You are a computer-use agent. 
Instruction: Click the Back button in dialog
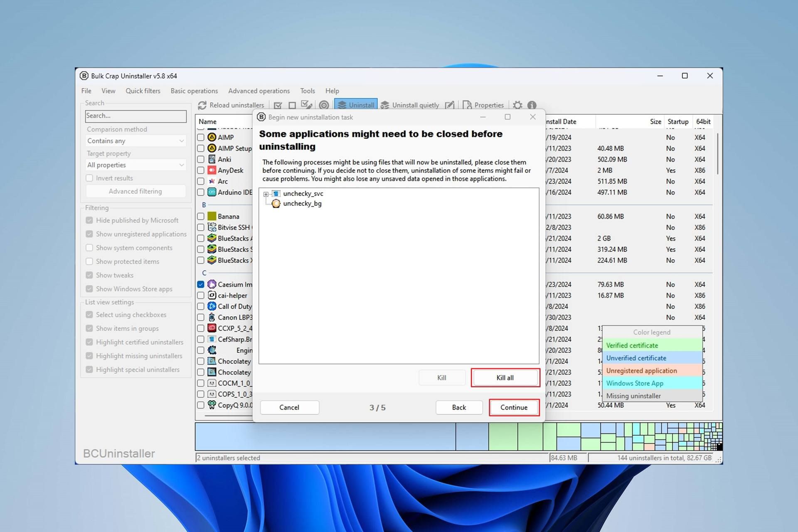click(x=459, y=407)
